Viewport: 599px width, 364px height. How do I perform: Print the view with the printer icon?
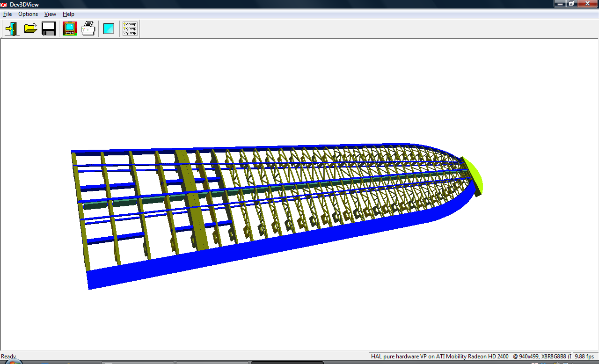[88, 29]
